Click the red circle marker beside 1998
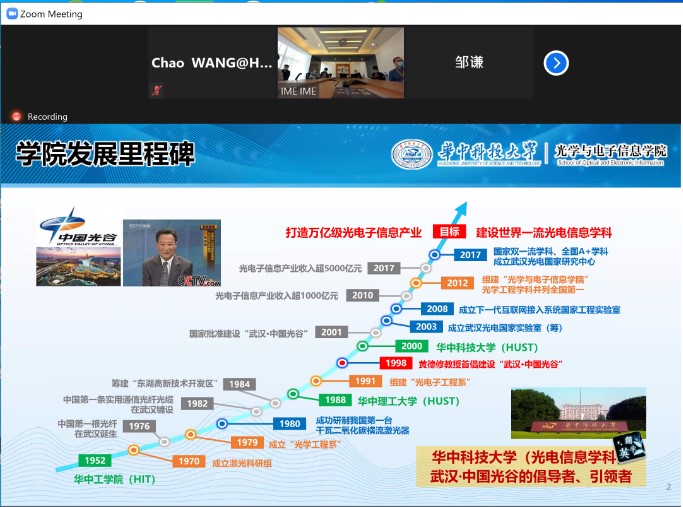The height and width of the screenshot is (507, 683). [342, 362]
